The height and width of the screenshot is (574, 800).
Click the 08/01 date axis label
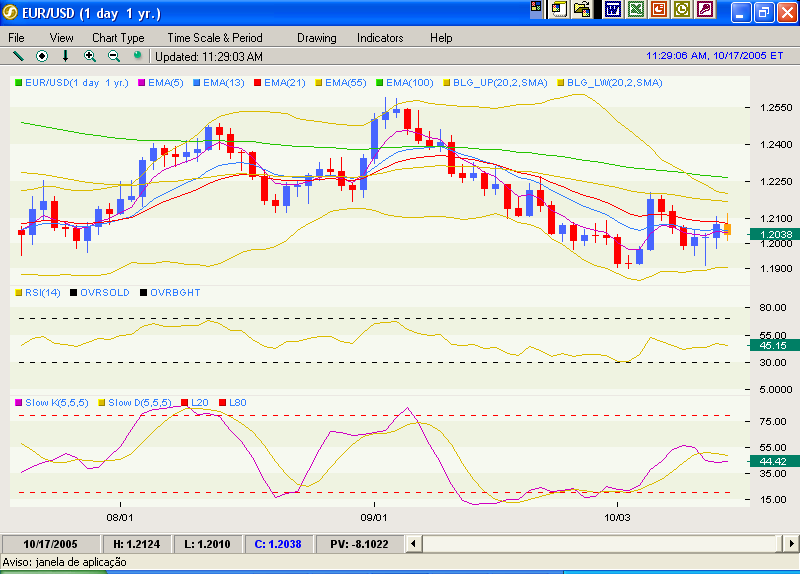point(120,517)
